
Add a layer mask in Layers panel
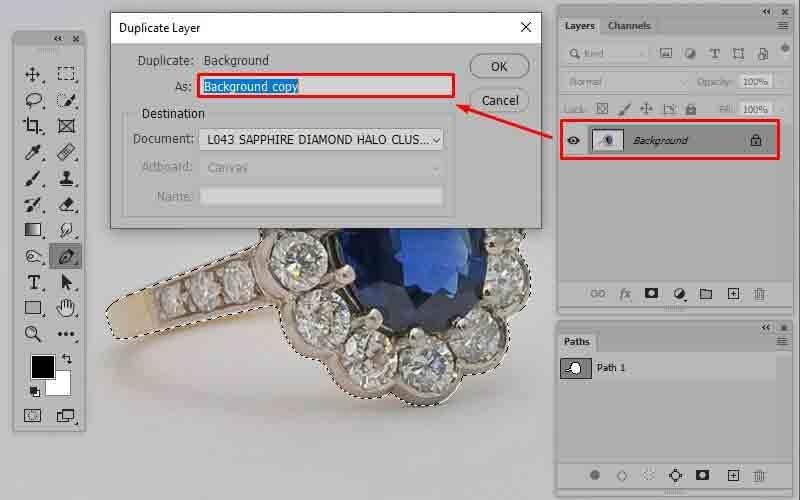pyautogui.click(x=652, y=293)
